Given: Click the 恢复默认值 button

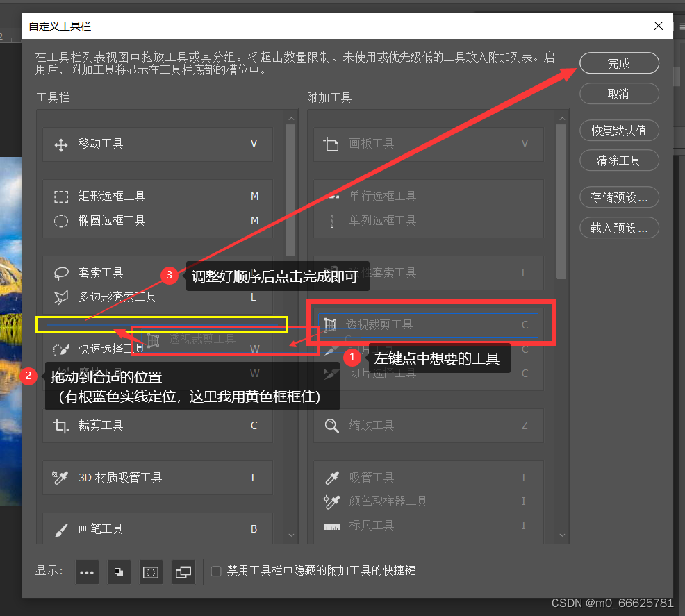Looking at the screenshot, I should tap(619, 131).
